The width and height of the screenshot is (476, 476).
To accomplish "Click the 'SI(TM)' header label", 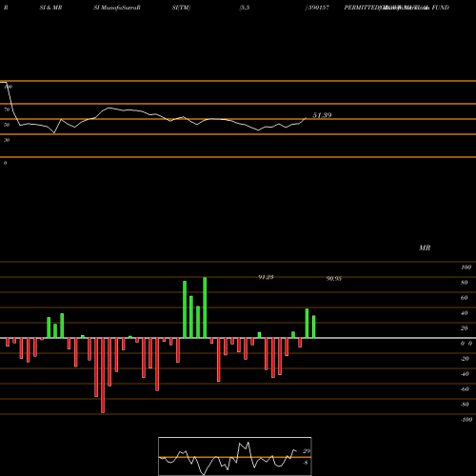I will [x=181, y=8].
